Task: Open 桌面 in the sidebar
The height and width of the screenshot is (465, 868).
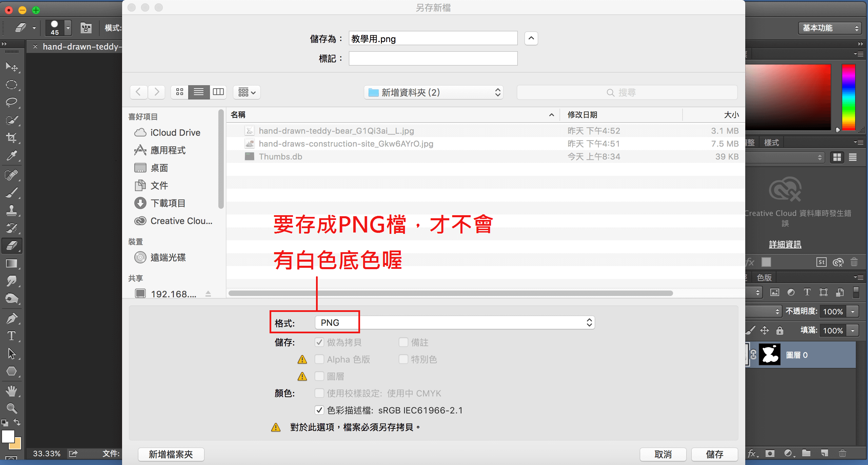Action: [159, 168]
